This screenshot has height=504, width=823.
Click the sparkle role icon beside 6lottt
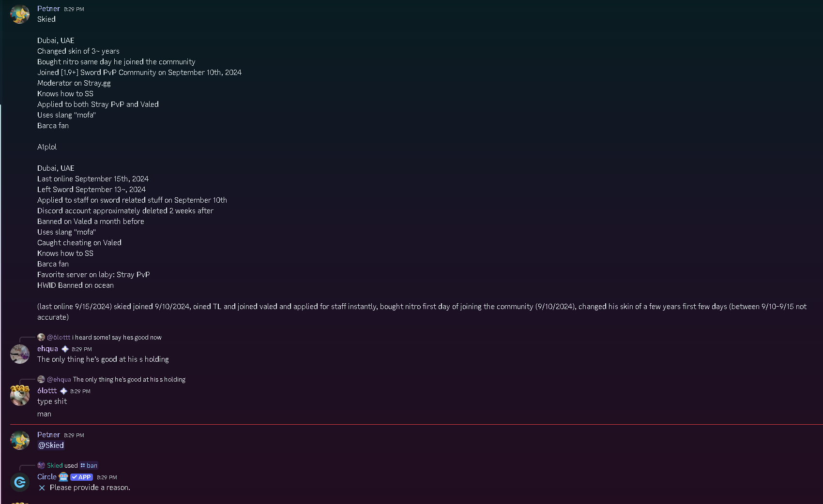tap(63, 391)
